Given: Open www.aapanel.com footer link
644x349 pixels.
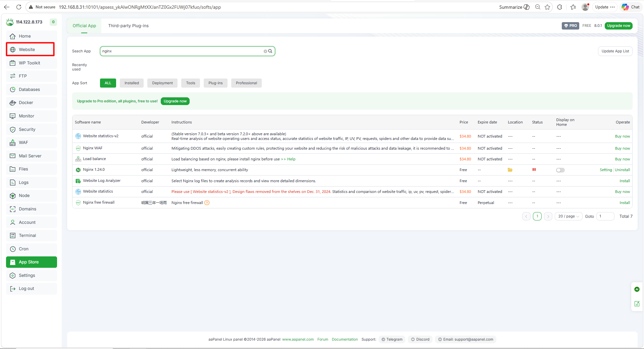Looking at the screenshot, I should pyautogui.click(x=298, y=340).
